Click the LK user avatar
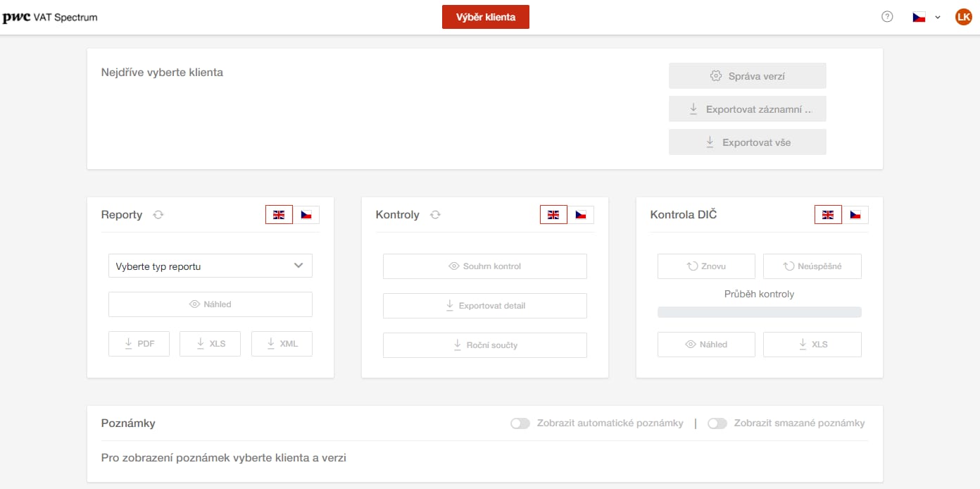The image size is (980, 489). click(x=963, y=17)
